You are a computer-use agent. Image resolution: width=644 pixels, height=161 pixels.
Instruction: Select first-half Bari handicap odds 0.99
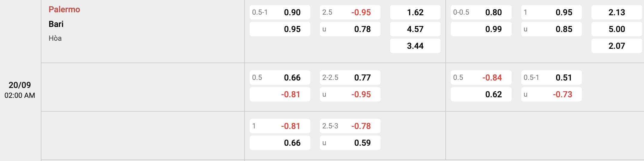pyautogui.click(x=481, y=29)
